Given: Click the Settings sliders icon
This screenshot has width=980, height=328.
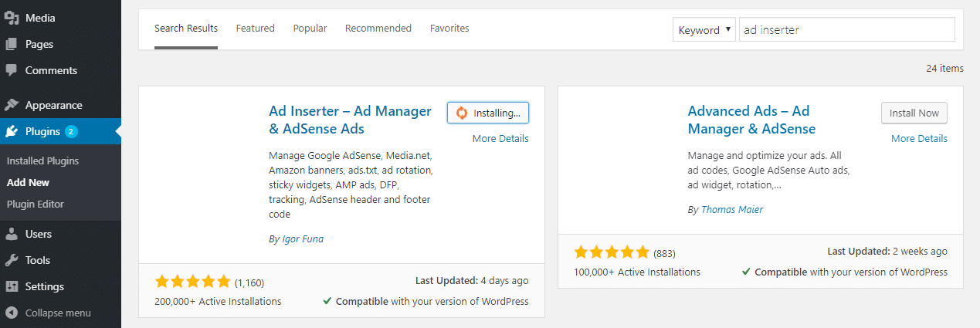Looking at the screenshot, I should (12, 286).
